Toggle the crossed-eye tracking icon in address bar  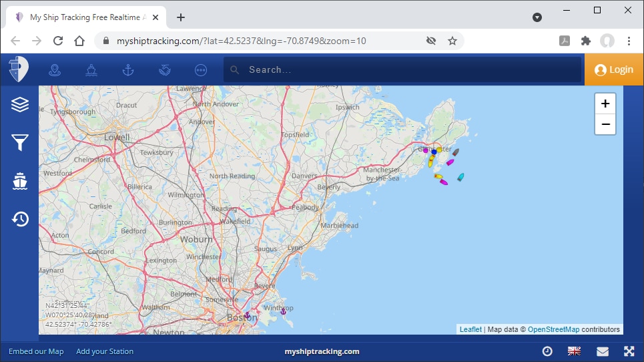(431, 41)
